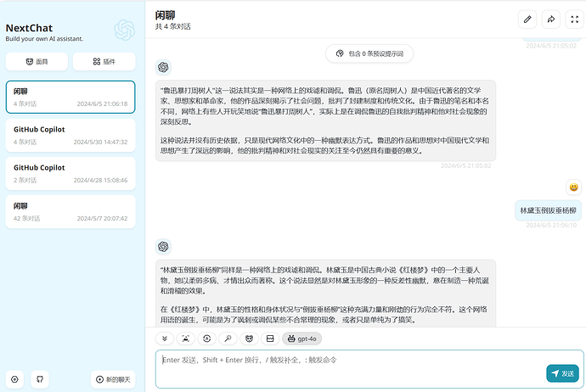Open the 闲聊 chat with 42 conversations
The height and width of the screenshot is (392, 586).
click(70, 211)
